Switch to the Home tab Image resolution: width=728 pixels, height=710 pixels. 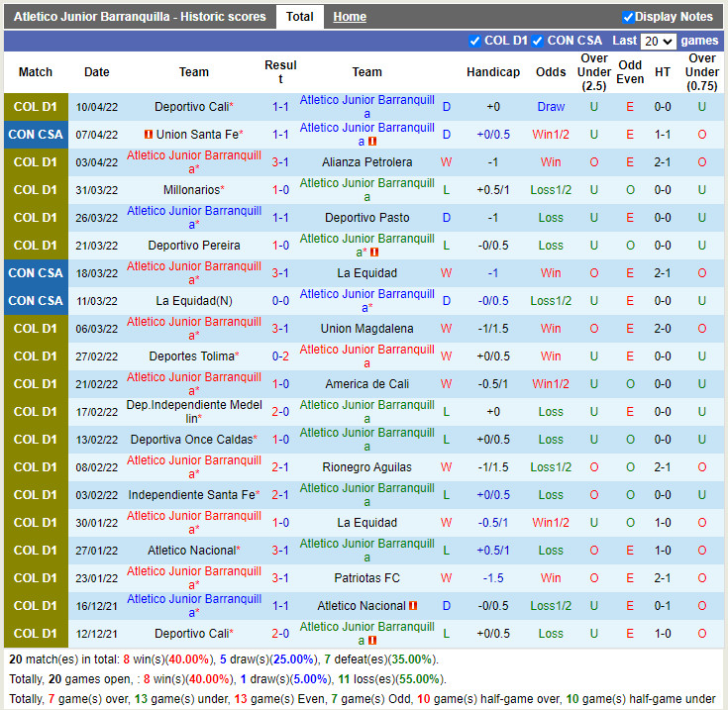[x=349, y=17]
